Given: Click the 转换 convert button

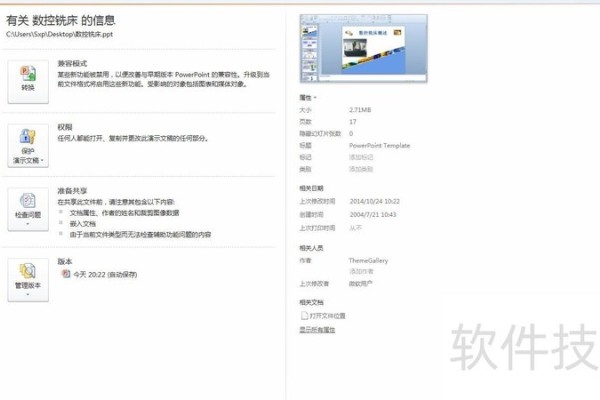Looking at the screenshot, I should (28, 81).
